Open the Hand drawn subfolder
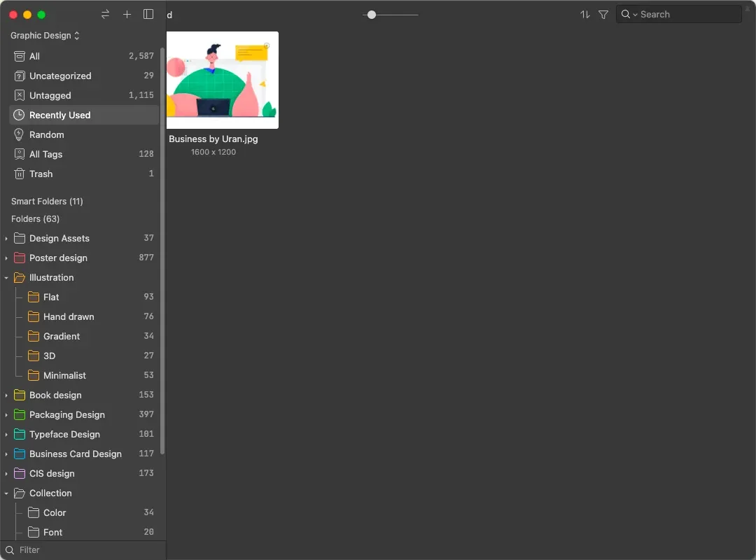Screen dimensions: 756x560 [x=69, y=316]
